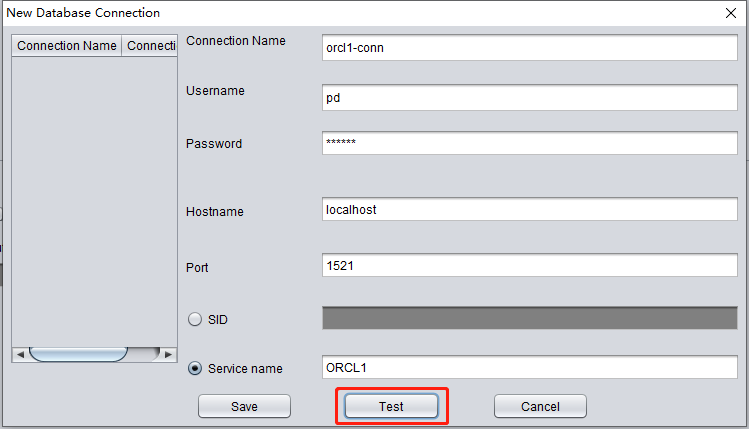
Task: Click the horizontal scrollbar thumb in connection list
Action: [78, 354]
